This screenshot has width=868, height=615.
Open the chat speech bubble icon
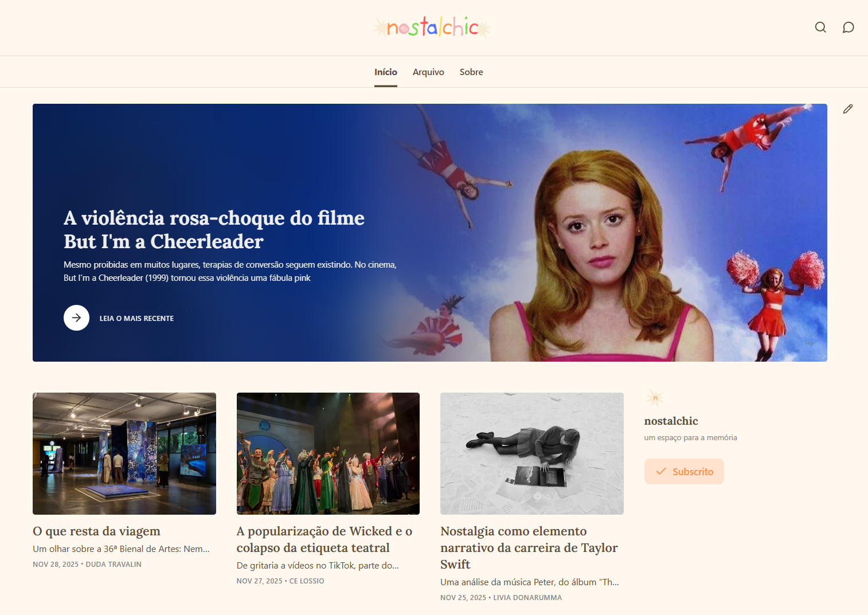(848, 28)
